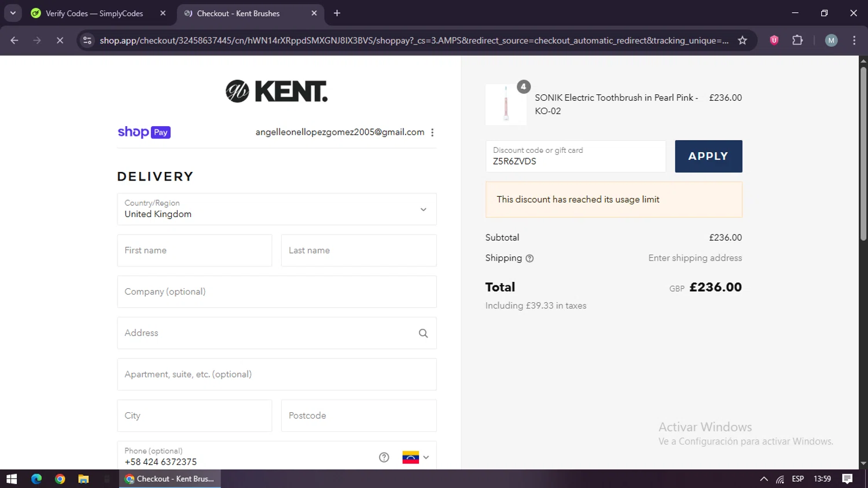Open the Venezuela flag country code selector
Viewport: 868px width, 488px height.
tap(415, 457)
